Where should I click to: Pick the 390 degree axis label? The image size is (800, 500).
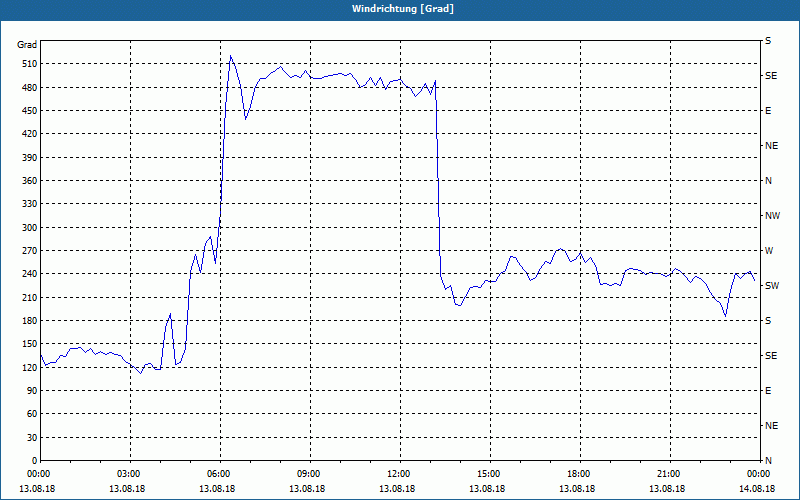[x=30, y=158]
